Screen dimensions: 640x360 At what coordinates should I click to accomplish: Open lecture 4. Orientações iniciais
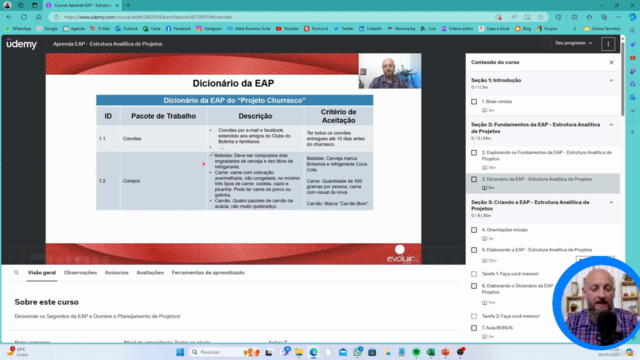pos(504,230)
